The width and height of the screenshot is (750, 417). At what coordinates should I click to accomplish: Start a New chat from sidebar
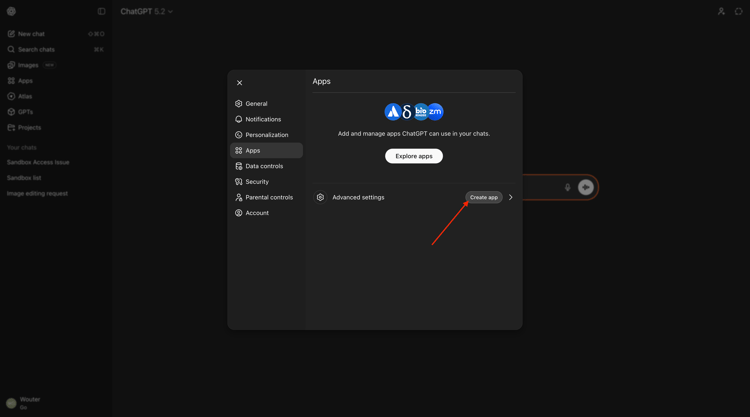tap(56, 34)
